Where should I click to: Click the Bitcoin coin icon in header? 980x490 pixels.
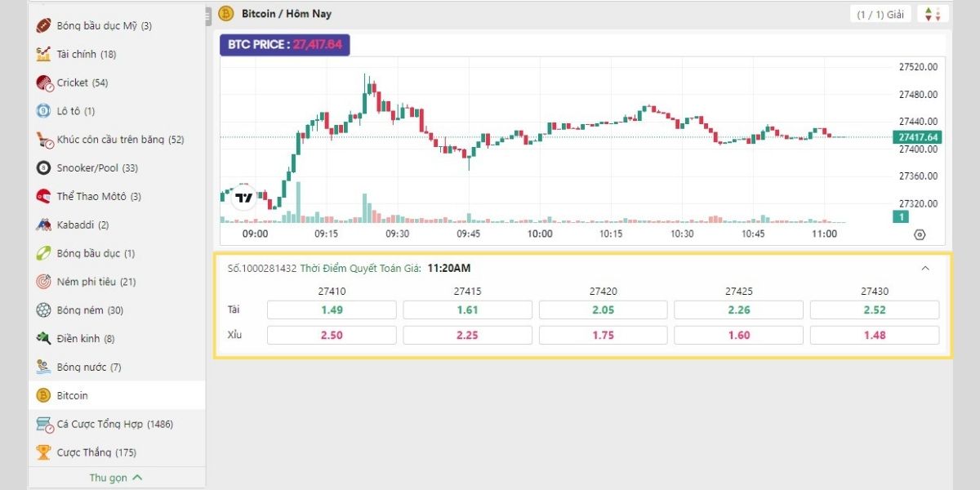click(226, 14)
